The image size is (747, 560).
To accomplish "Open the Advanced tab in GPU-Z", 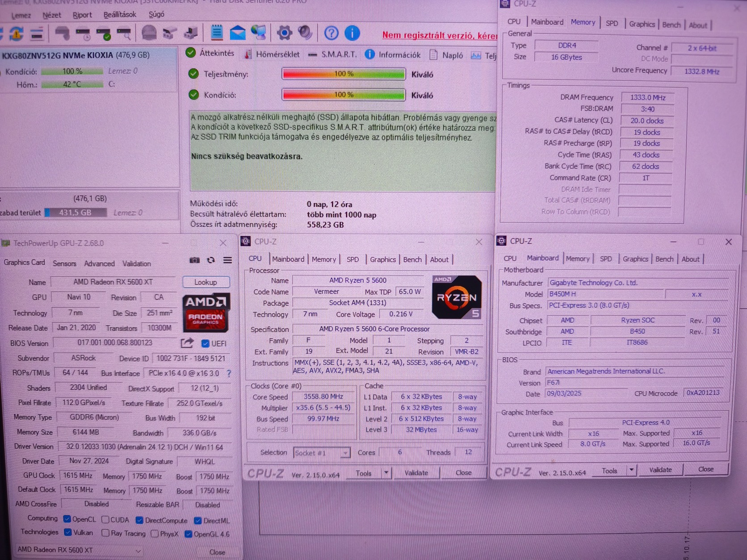I will [x=99, y=263].
